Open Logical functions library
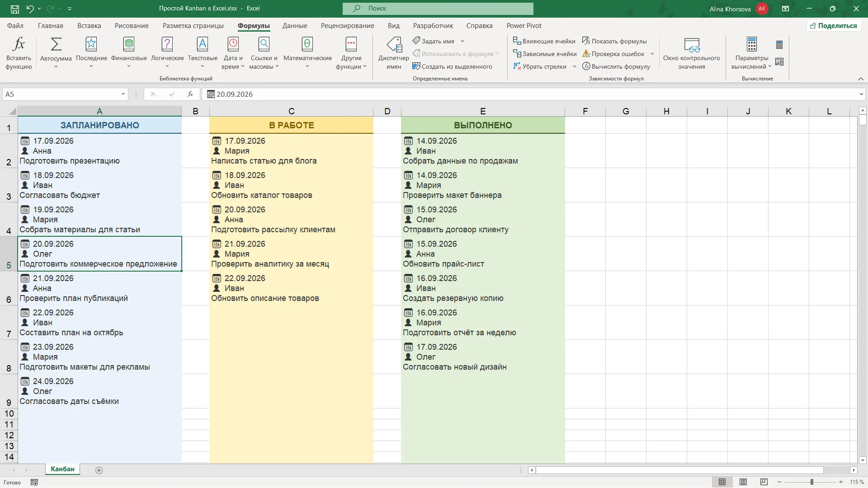Screen dimensions: 868x488 pyautogui.click(x=167, y=53)
